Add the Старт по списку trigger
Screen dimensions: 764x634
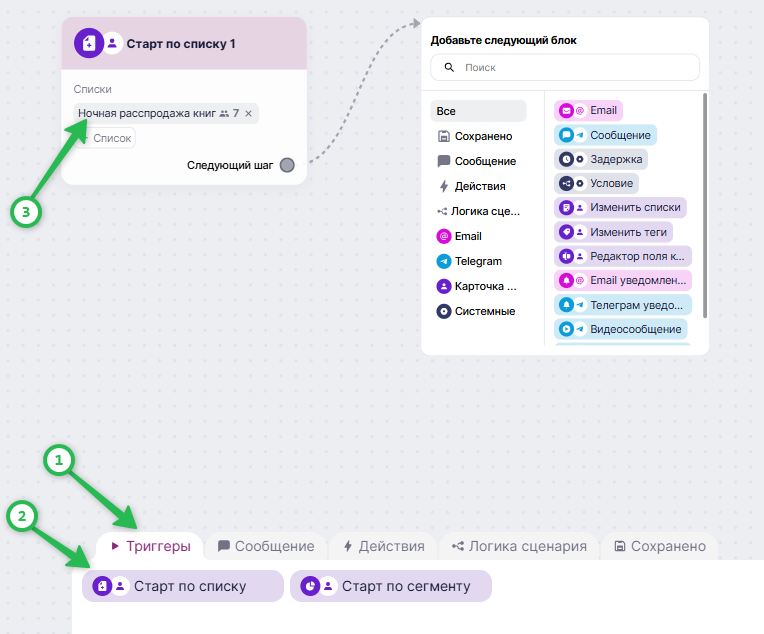(183, 586)
